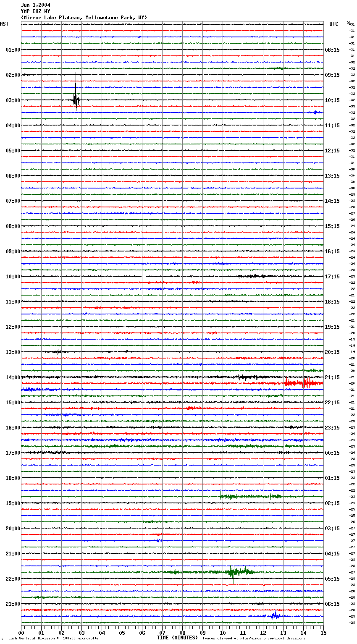Click the UTC time label "08:15"
Viewport: 357px width, 644px height.
(332, 50)
